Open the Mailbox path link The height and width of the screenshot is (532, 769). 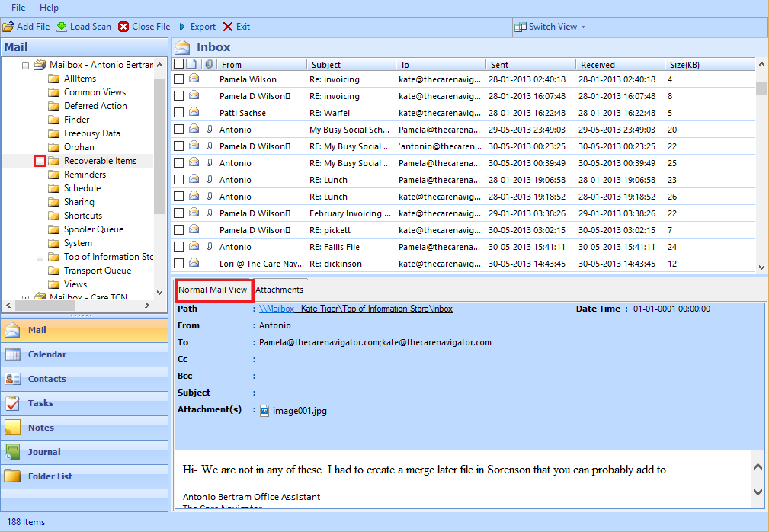pos(356,309)
